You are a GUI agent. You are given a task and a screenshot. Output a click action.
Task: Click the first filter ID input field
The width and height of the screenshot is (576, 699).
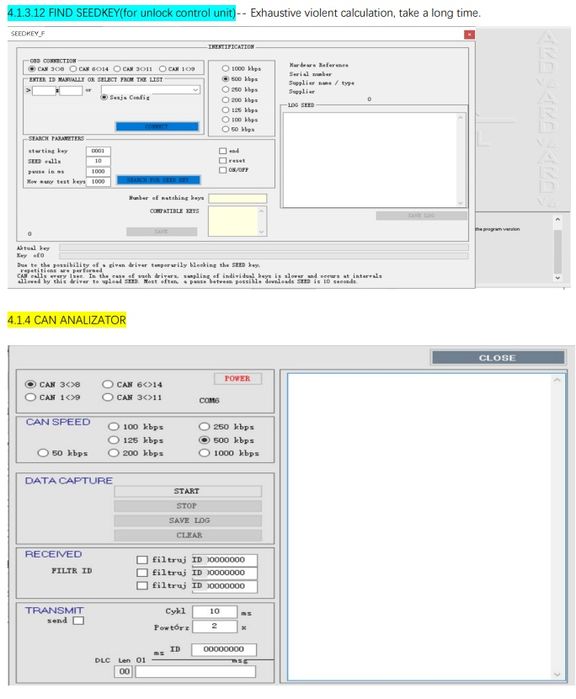[225, 560]
